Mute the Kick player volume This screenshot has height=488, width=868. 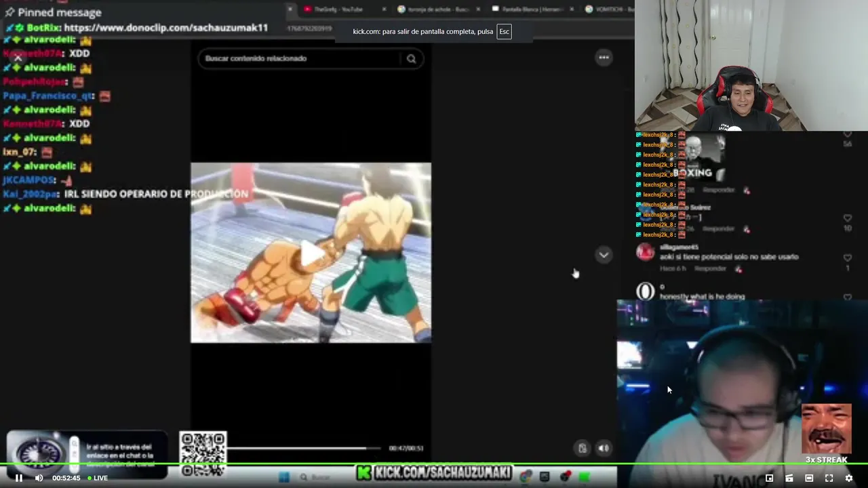click(x=39, y=478)
